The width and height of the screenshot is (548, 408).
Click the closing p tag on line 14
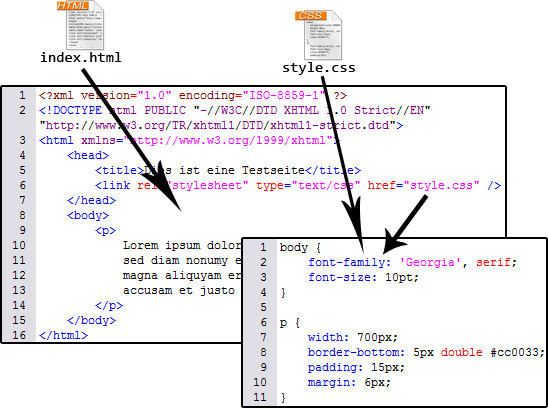point(109,306)
